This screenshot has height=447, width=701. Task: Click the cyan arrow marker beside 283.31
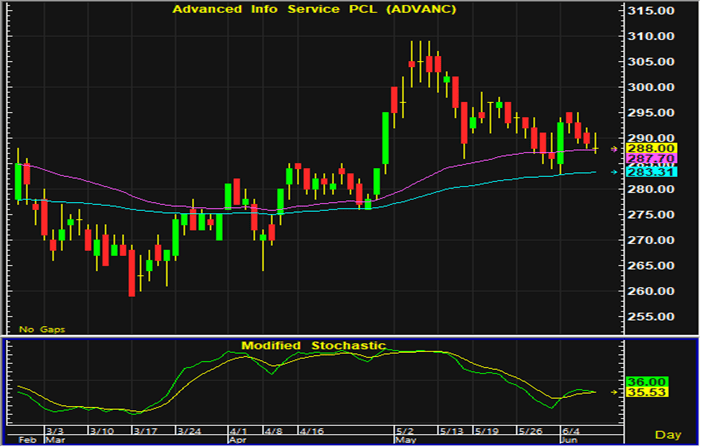click(x=614, y=172)
